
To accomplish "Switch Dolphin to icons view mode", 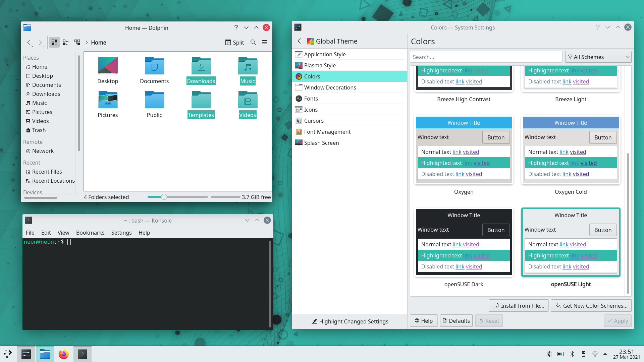I will [x=54, y=42].
